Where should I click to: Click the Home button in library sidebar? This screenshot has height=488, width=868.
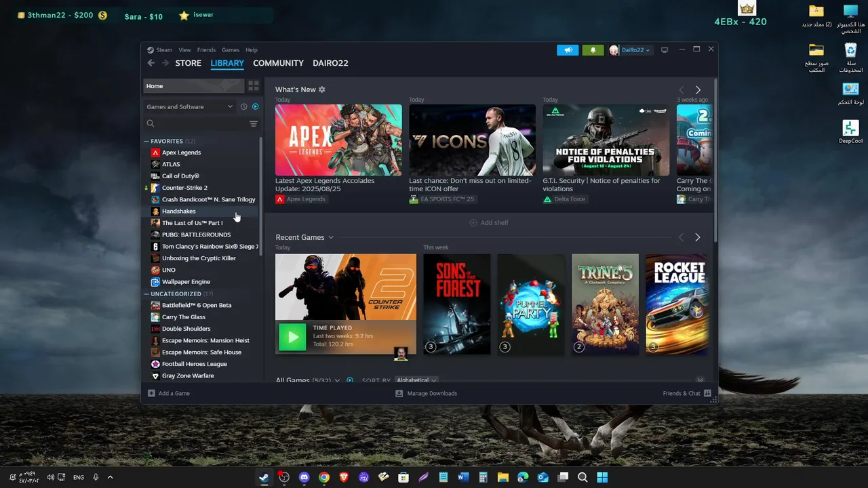pyautogui.click(x=193, y=86)
